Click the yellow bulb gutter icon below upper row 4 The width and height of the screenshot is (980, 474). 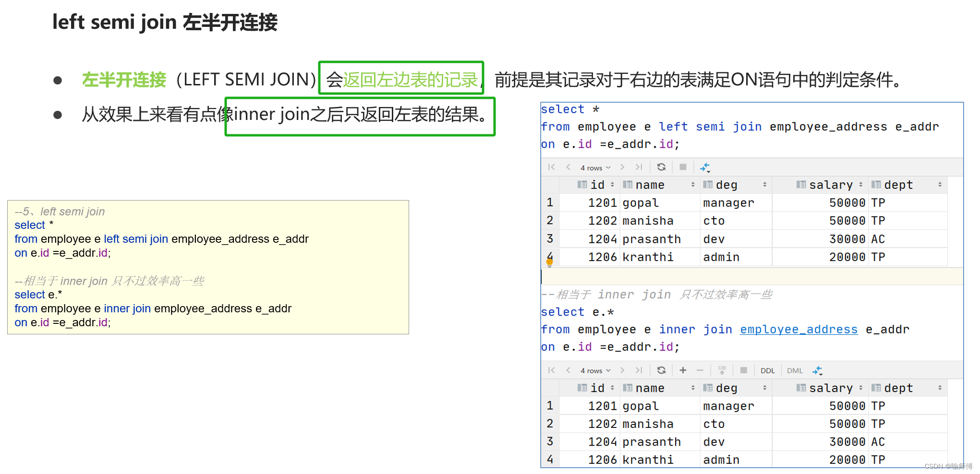pos(550,262)
